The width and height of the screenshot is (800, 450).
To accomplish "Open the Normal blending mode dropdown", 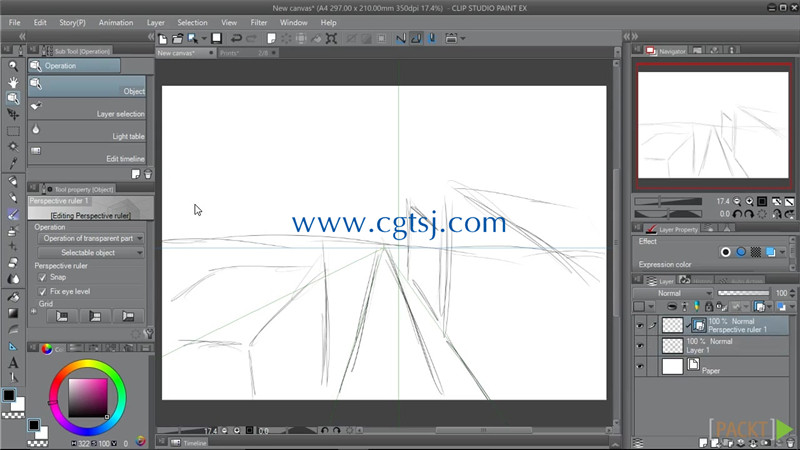I will [672, 293].
